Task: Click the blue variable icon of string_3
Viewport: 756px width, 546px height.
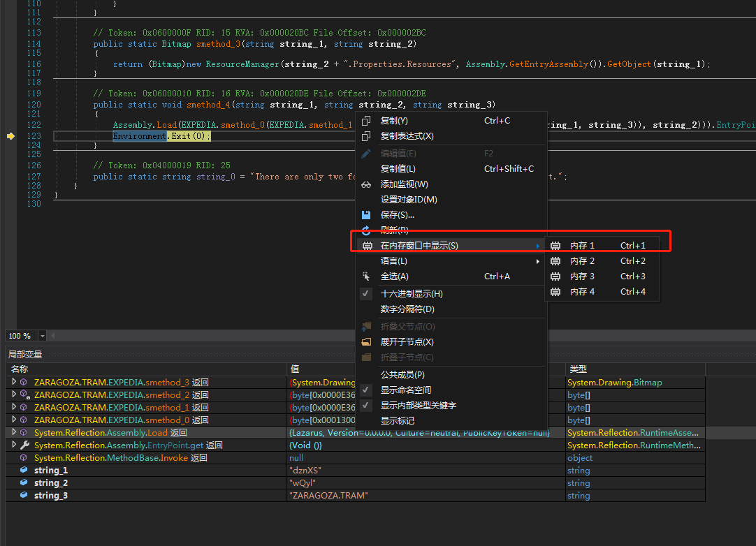Action: pos(24,495)
